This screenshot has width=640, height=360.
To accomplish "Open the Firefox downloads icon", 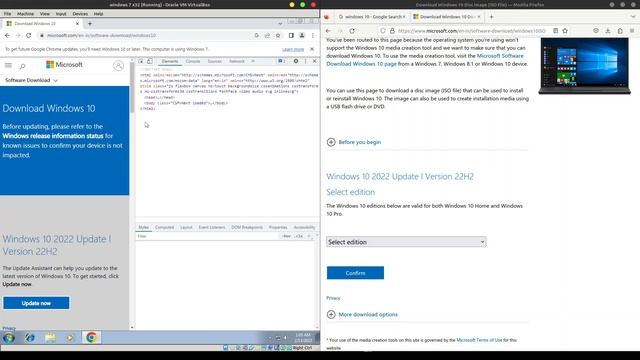I will click(608, 31).
